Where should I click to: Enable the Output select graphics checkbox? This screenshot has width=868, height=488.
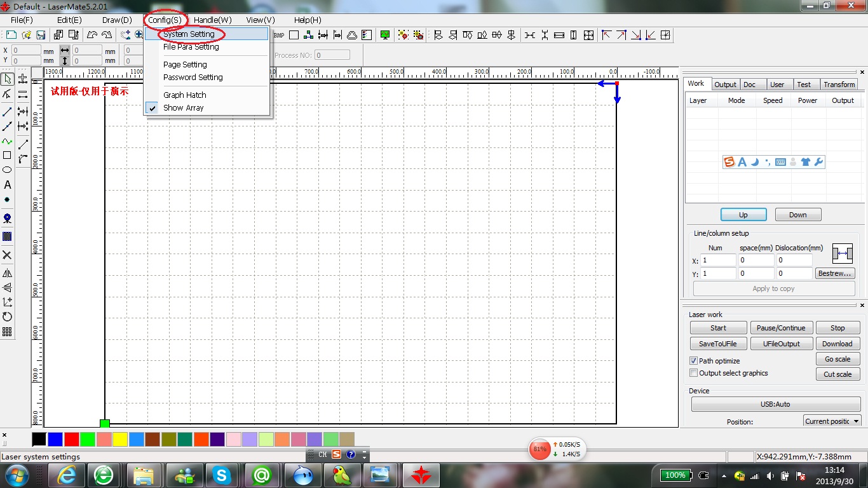[694, 373]
